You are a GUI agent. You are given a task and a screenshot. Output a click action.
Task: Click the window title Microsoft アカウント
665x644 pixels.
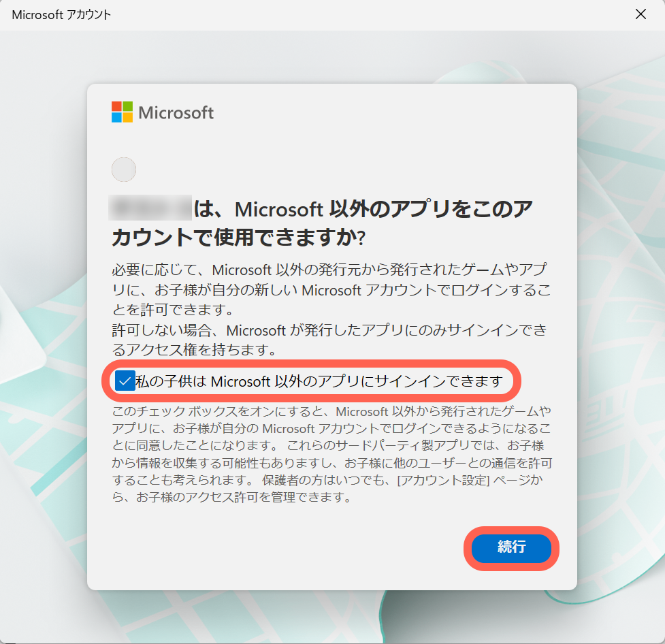click(61, 15)
